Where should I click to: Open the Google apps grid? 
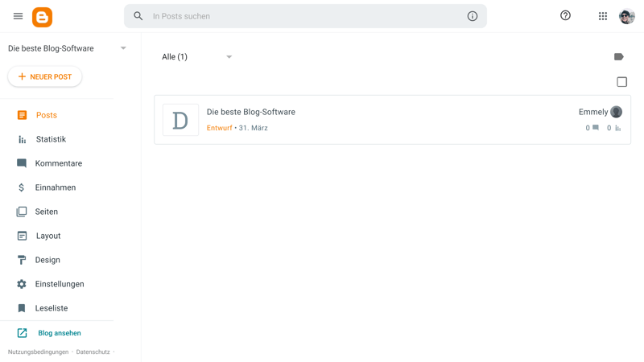pyautogui.click(x=602, y=16)
